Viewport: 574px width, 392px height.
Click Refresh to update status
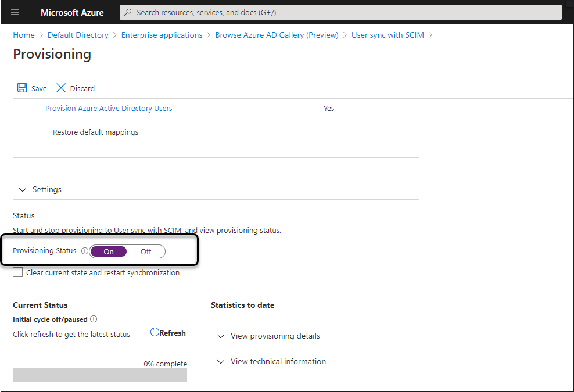(173, 333)
